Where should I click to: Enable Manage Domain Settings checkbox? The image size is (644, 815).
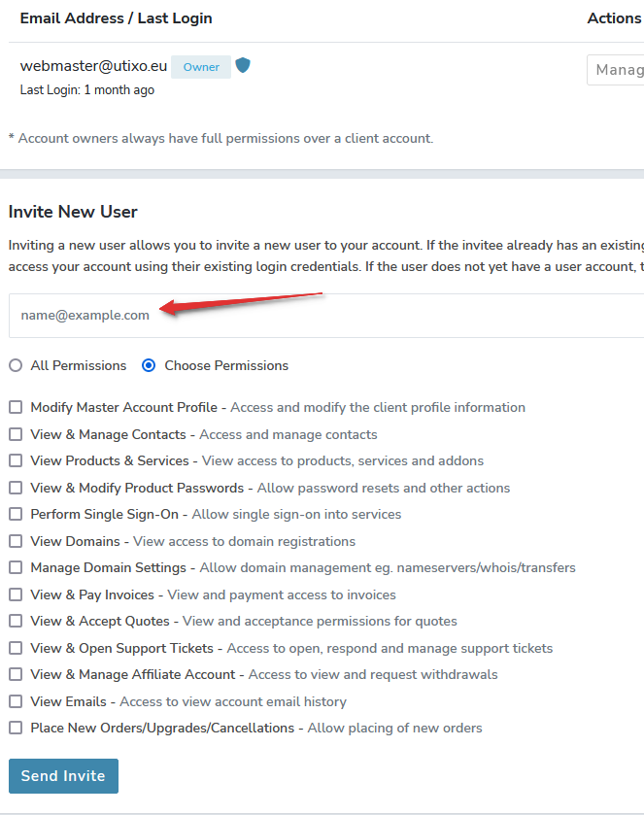coord(16,567)
